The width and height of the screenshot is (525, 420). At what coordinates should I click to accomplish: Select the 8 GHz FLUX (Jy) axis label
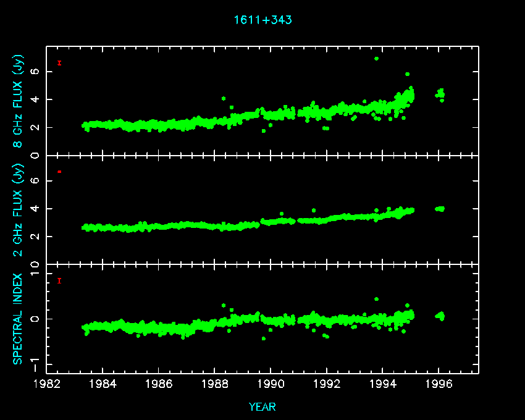click(19, 101)
